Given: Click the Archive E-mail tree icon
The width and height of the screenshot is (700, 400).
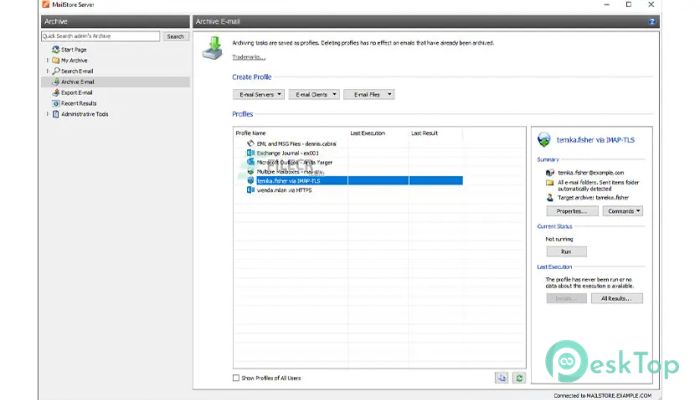Looking at the screenshot, I should (56, 82).
